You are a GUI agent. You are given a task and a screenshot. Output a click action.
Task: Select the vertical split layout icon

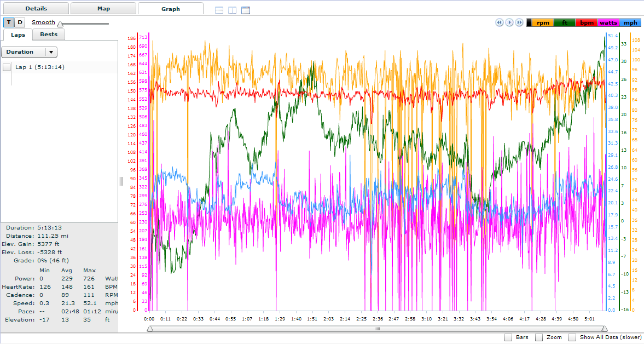point(233,10)
